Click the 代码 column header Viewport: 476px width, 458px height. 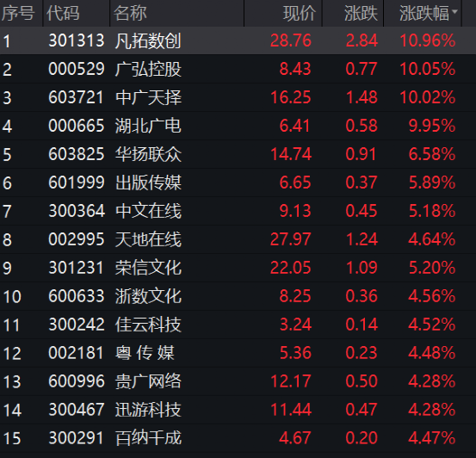(x=63, y=14)
